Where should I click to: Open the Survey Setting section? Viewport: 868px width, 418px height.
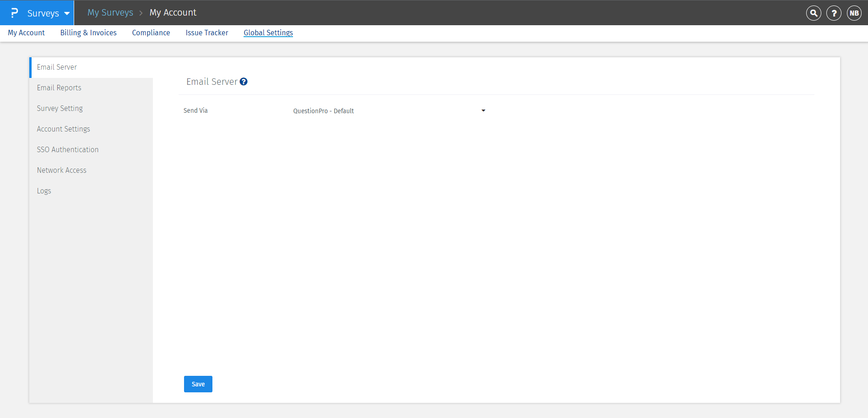(x=60, y=108)
